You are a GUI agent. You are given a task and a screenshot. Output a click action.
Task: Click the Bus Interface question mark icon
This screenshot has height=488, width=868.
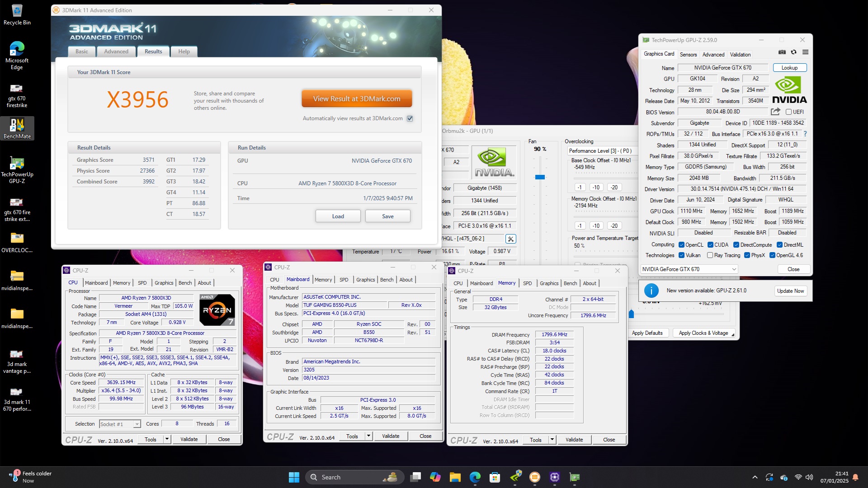805,134
